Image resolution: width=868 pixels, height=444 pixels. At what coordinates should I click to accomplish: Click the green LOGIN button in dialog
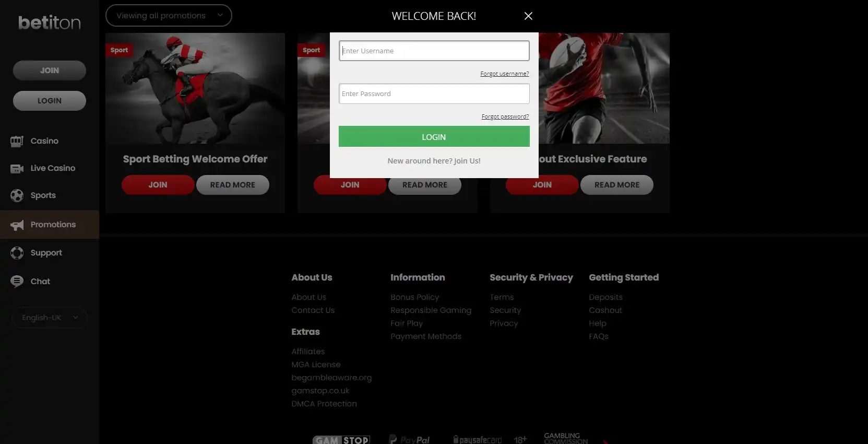434,137
